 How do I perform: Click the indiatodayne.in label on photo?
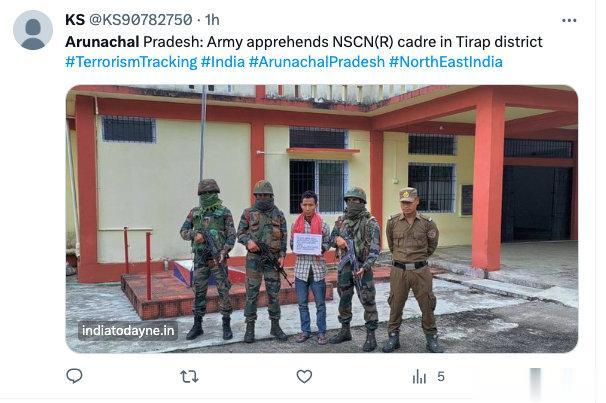tap(128, 331)
